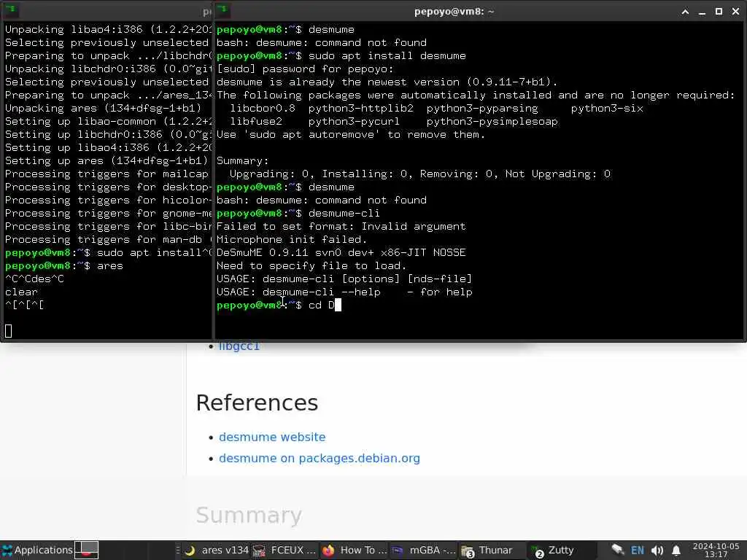
Task: Click 'sudo apt install desmume' command text
Action: pos(387,55)
